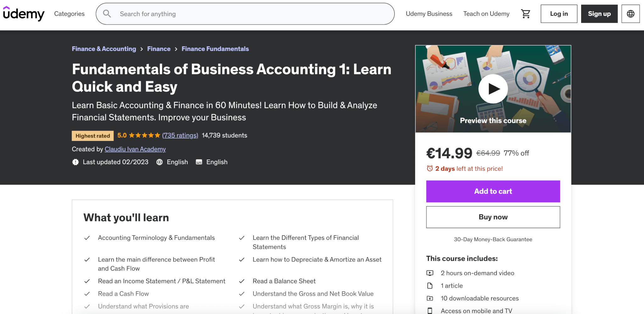Click the five-star rating icons

(x=144, y=135)
